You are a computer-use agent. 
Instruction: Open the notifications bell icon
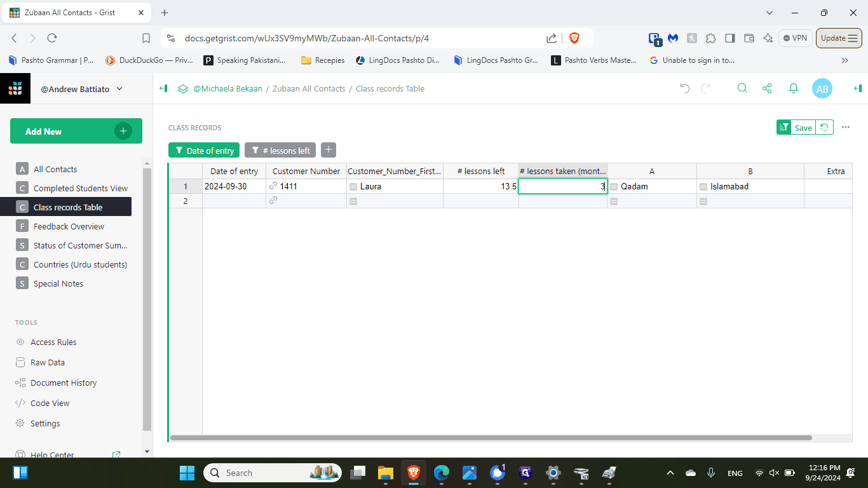793,89
